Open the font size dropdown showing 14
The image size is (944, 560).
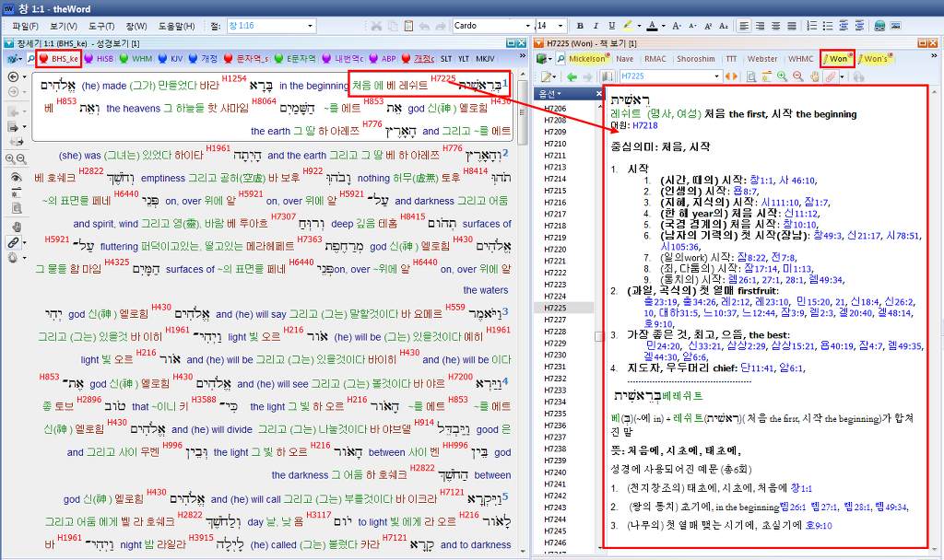point(561,26)
